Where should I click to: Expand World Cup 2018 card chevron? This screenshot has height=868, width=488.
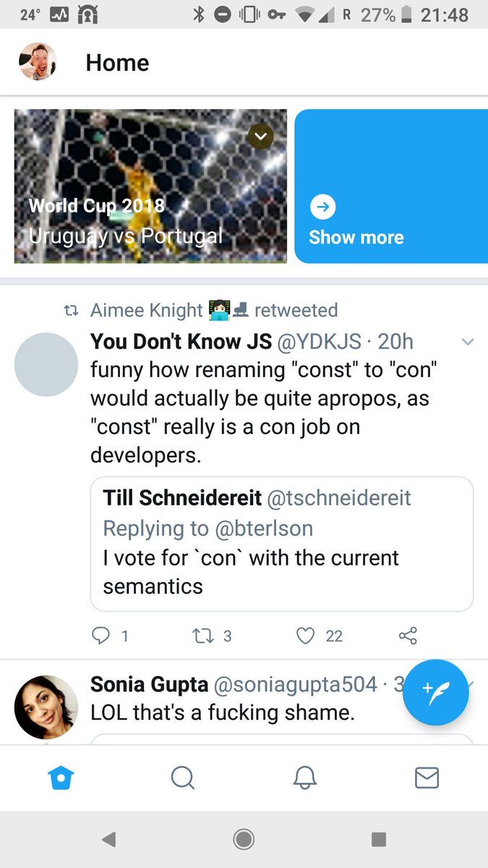click(x=260, y=136)
